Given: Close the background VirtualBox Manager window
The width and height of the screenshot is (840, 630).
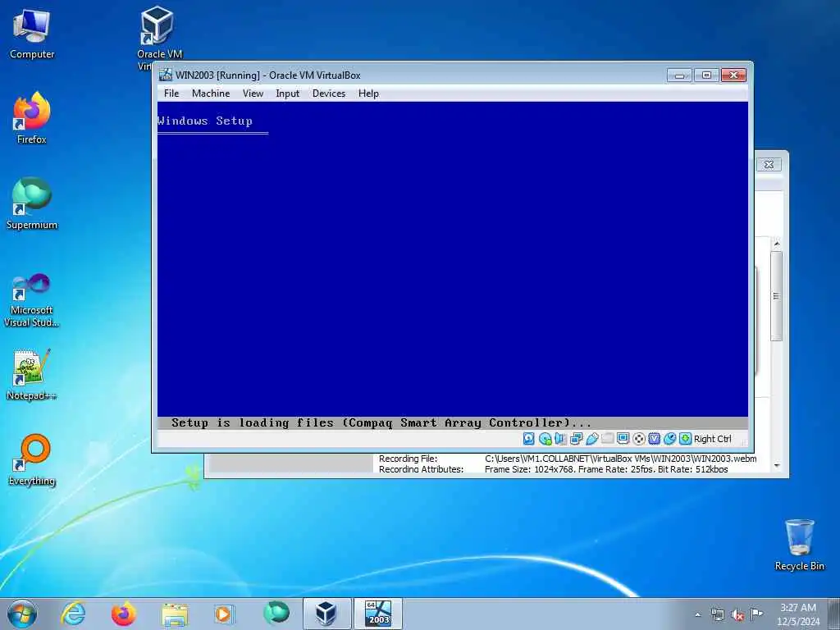Looking at the screenshot, I should 769,164.
